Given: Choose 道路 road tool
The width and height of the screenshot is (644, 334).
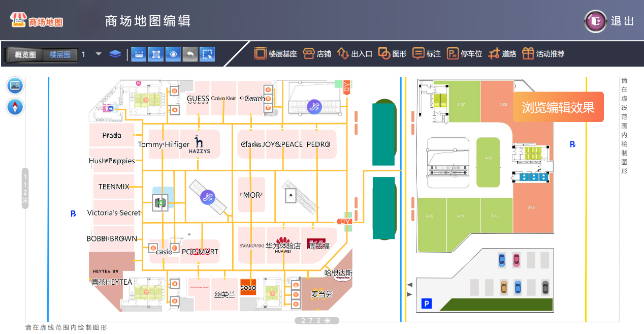Looking at the screenshot, I should [502, 54].
